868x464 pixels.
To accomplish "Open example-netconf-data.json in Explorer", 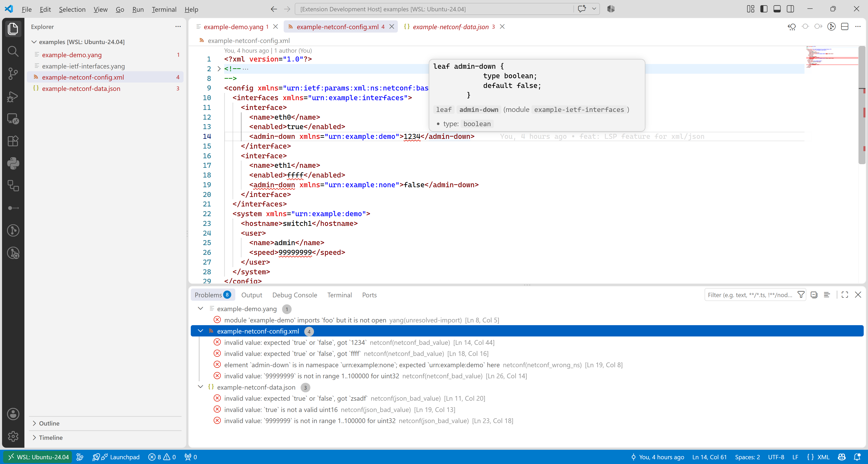I will [106, 88].
